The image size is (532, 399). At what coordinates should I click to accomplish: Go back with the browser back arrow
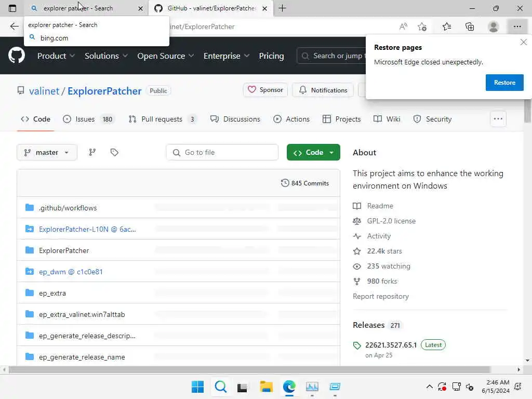(x=14, y=26)
